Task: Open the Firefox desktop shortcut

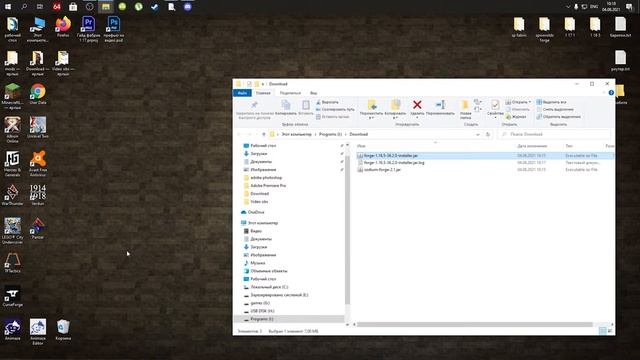Action: click(63, 27)
